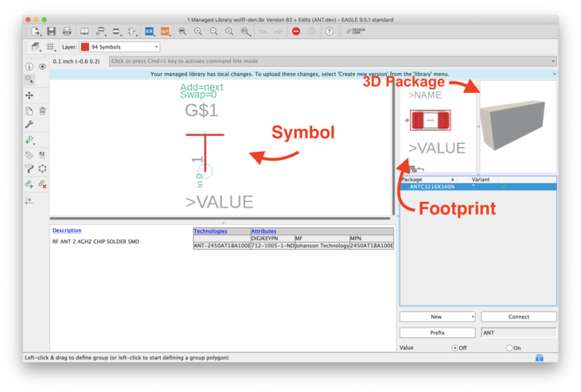Click the red layer color swatch
Viewport: 581px width, 392px height.
point(85,47)
